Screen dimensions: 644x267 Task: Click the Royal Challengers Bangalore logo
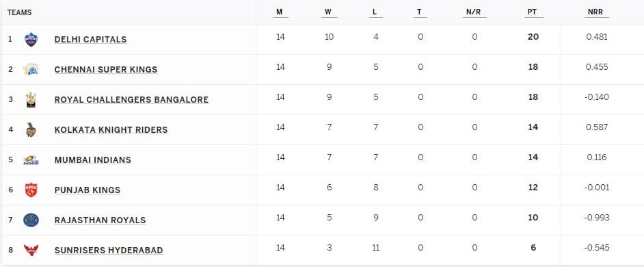coord(31,99)
